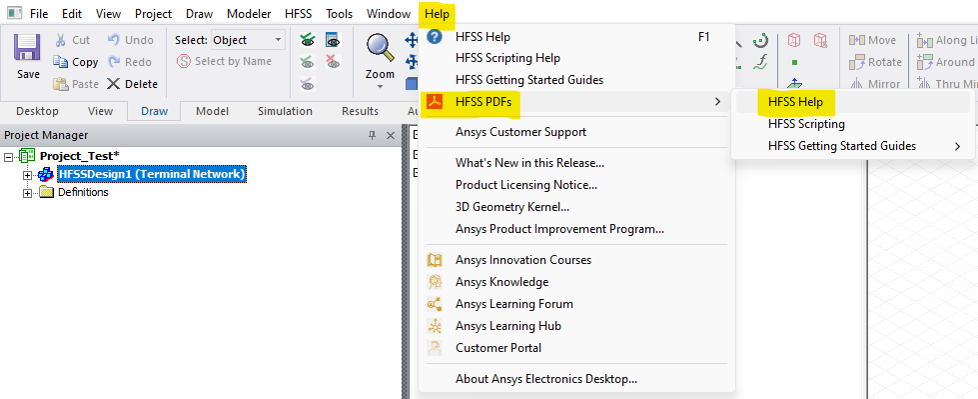This screenshot has height=399, width=978.
Task: Open the Modeler menu
Action: click(249, 13)
